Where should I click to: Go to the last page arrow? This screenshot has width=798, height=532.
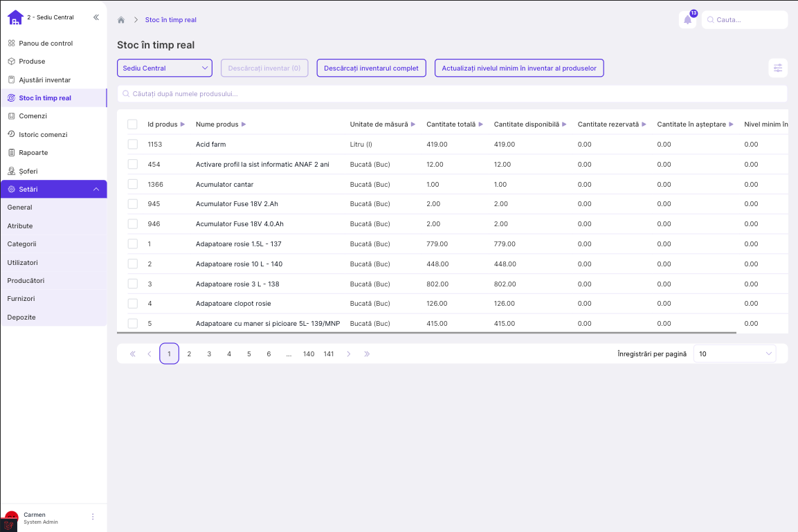point(367,354)
